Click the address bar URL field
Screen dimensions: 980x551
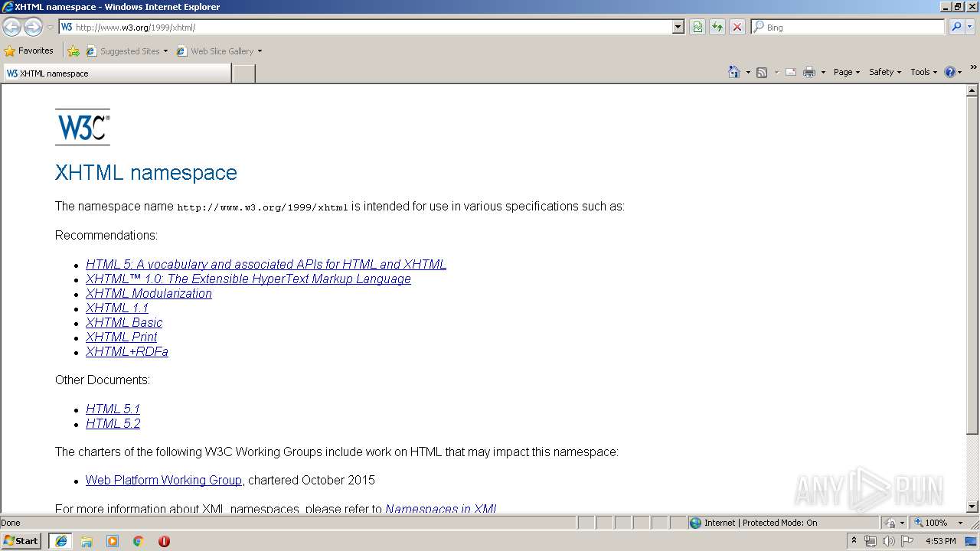[366, 27]
